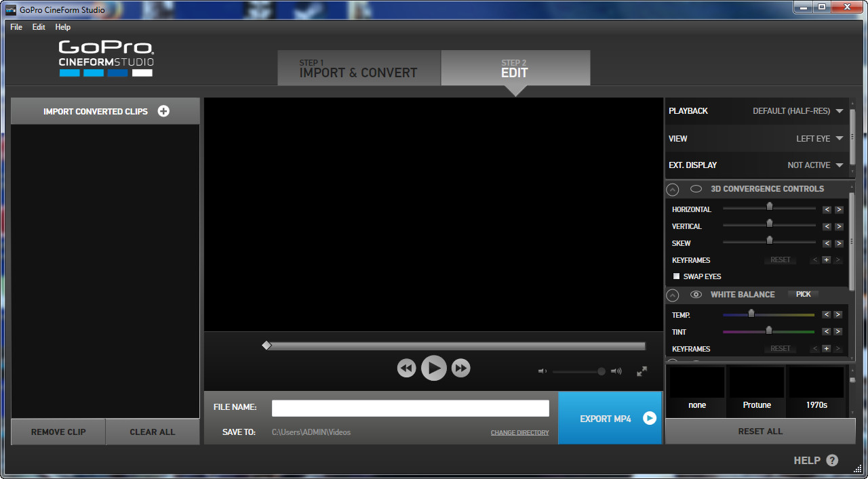The height and width of the screenshot is (479, 868).
Task: Click Export MP4 button
Action: tap(610, 418)
